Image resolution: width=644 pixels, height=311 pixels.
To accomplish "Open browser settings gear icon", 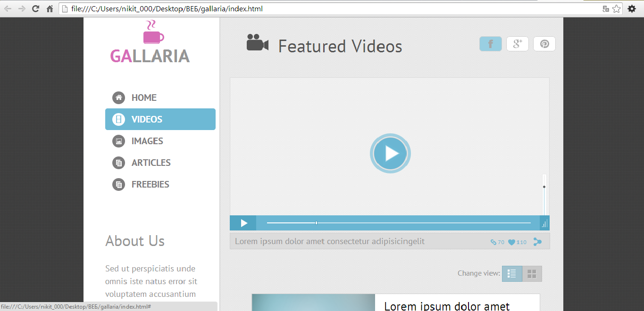I will pos(632,8).
